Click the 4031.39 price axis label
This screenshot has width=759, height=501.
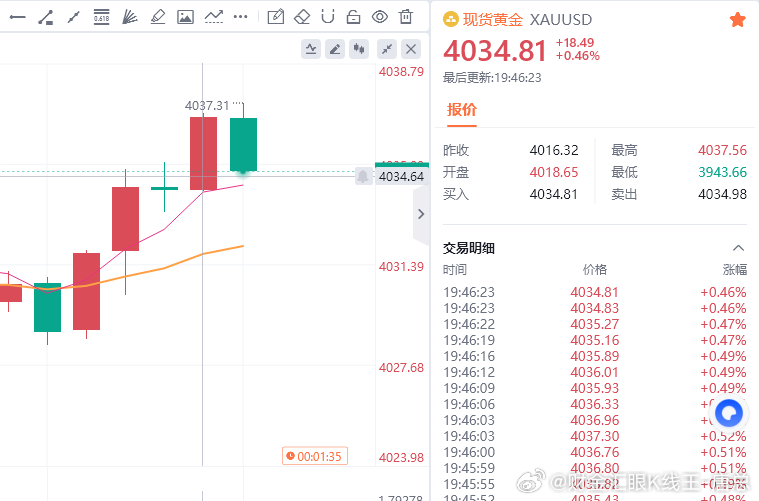401,267
